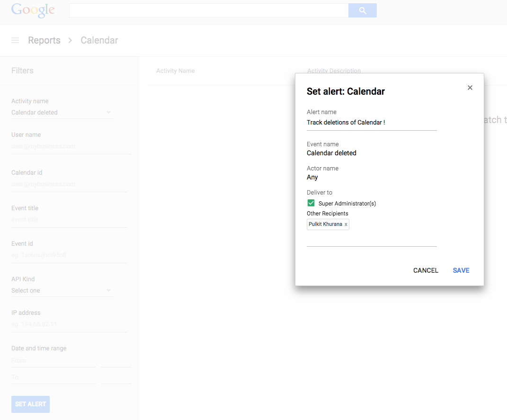Click the Calendar breadcrumb
Viewport: 507px width, 420px height.
pos(99,40)
